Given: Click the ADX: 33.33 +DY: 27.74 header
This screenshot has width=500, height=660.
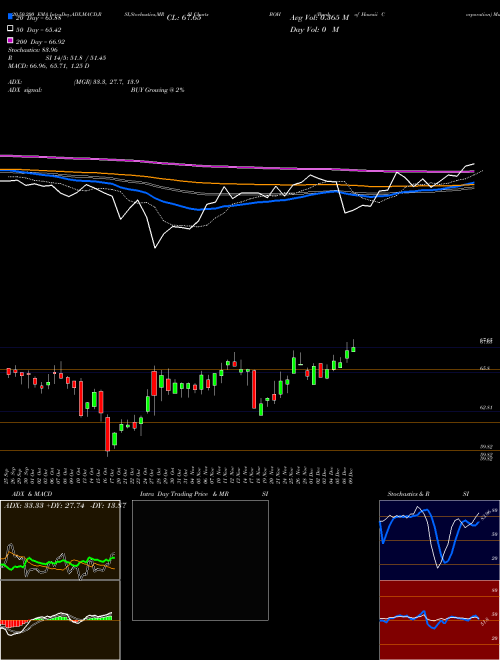Looking at the screenshot, I should pos(65,506).
